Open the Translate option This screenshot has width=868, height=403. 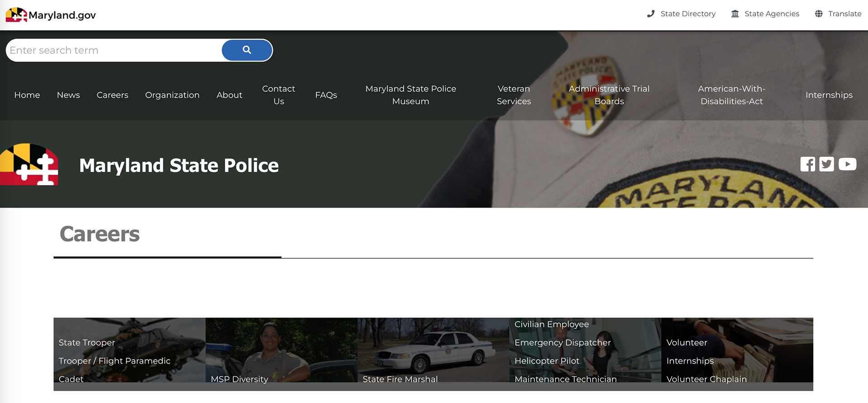click(x=838, y=14)
